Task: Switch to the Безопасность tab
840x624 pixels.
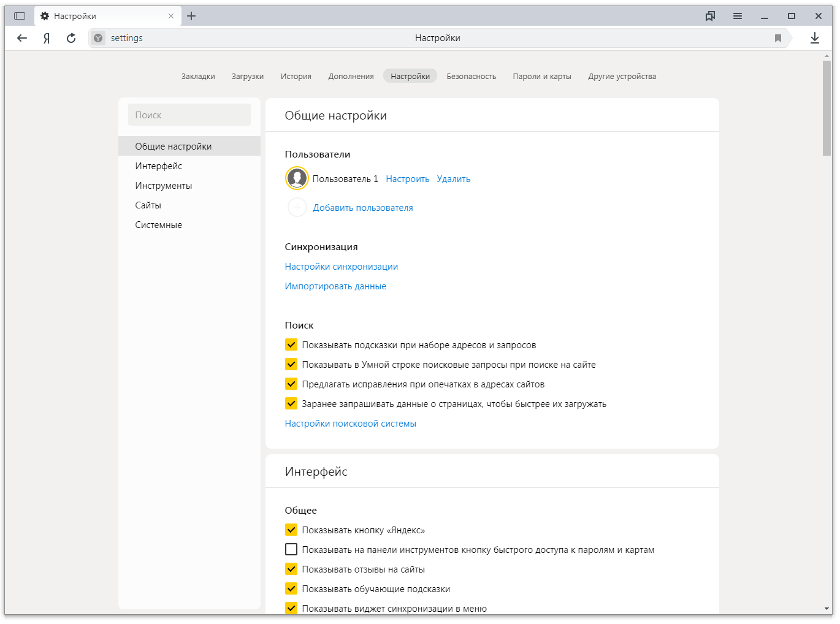Action: click(471, 77)
